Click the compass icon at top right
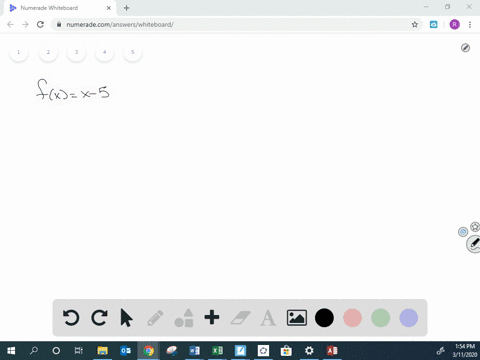Image resolution: width=480 pixels, height=360 pixels. click(465, 48)
